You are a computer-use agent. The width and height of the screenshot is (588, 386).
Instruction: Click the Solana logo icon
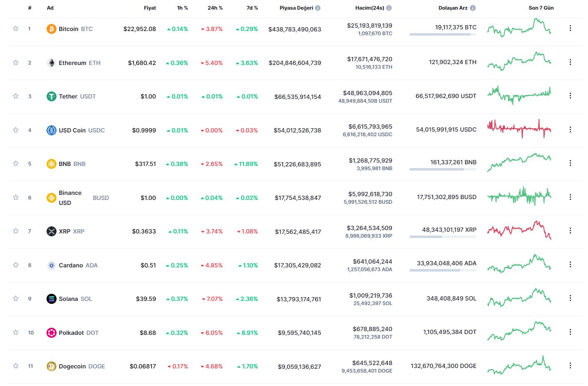click(51, 299)
